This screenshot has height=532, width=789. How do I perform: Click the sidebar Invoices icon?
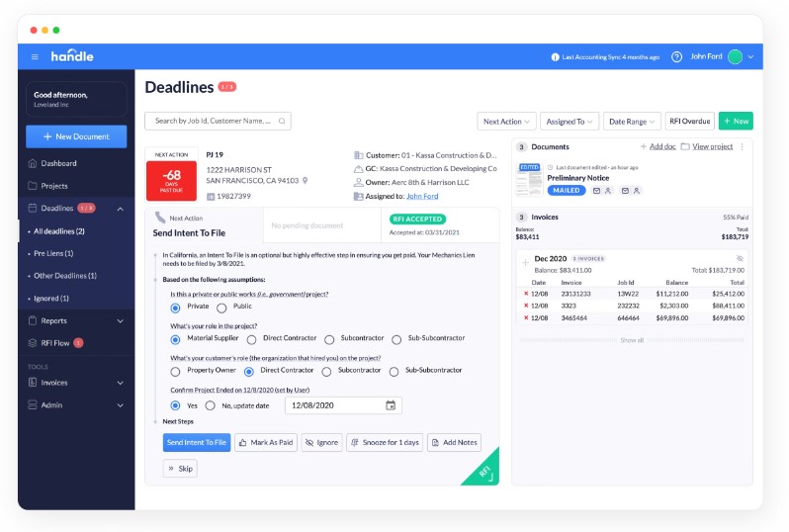pyautogui.click(x=33, y=383)
